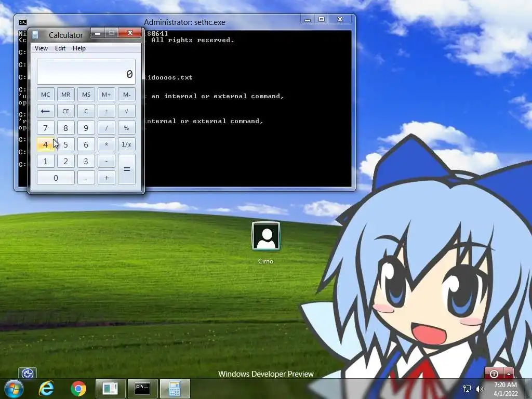Click the network icon in system tray
The width and height of the screenshot is (532, 399).
[467, 389]
